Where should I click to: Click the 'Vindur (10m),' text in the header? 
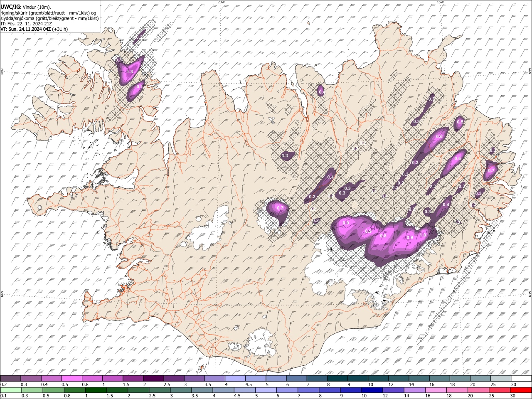point(37,6)
